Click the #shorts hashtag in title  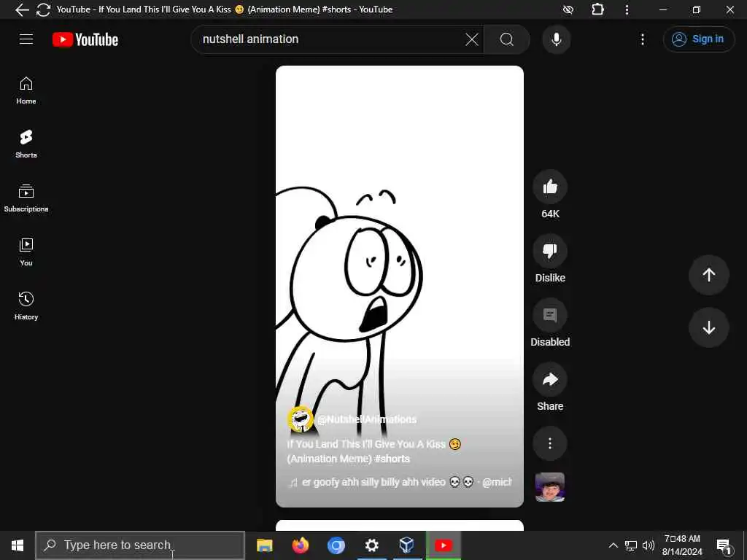point(392,459)
